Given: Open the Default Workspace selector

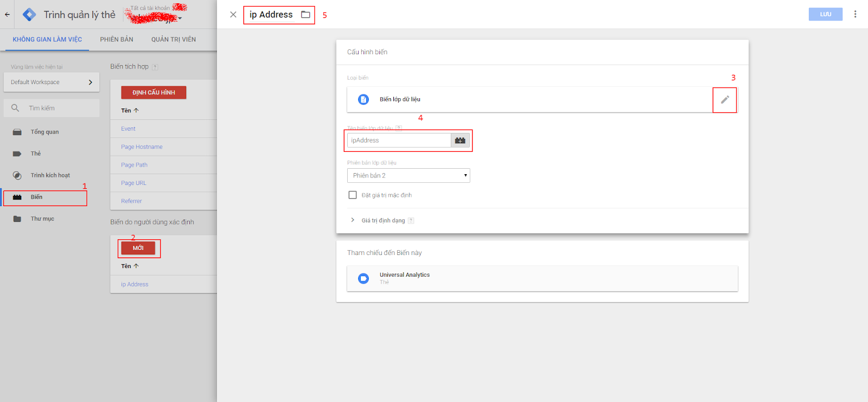Looking at the screenshot, I should coord(52,82).
